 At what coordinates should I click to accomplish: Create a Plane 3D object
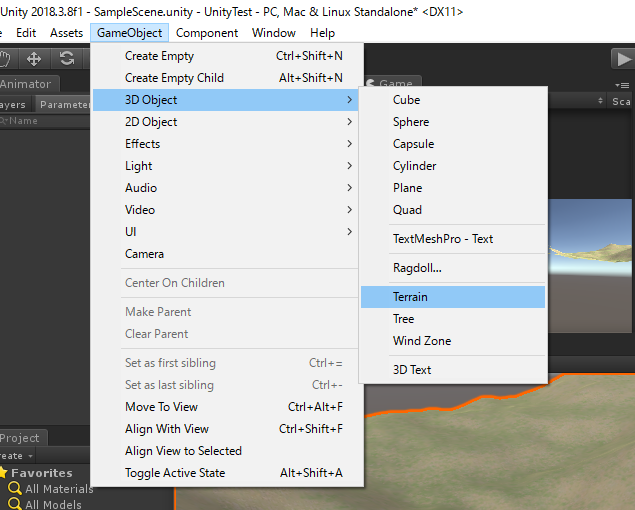[x=453, y=188]
